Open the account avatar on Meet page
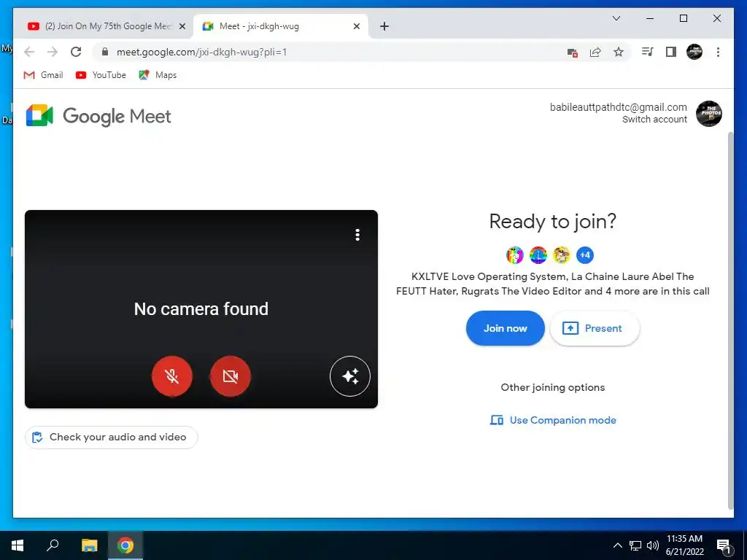Image resolution: width=747 pixels, height=560 pixels. click(709, 113)
